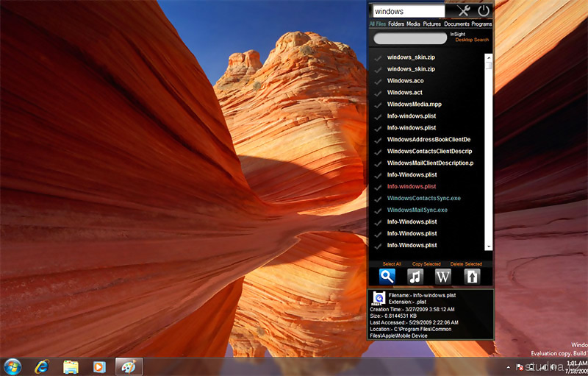Click the gray rounded progress bar
588x376 pixels.
[x=410, y=38]
